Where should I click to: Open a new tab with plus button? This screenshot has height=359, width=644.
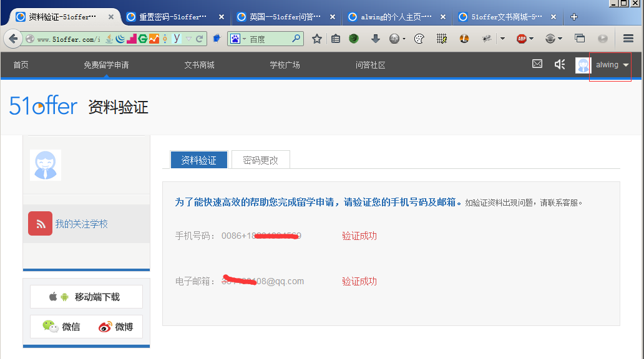pyautogui.click(x=574, y=17)
